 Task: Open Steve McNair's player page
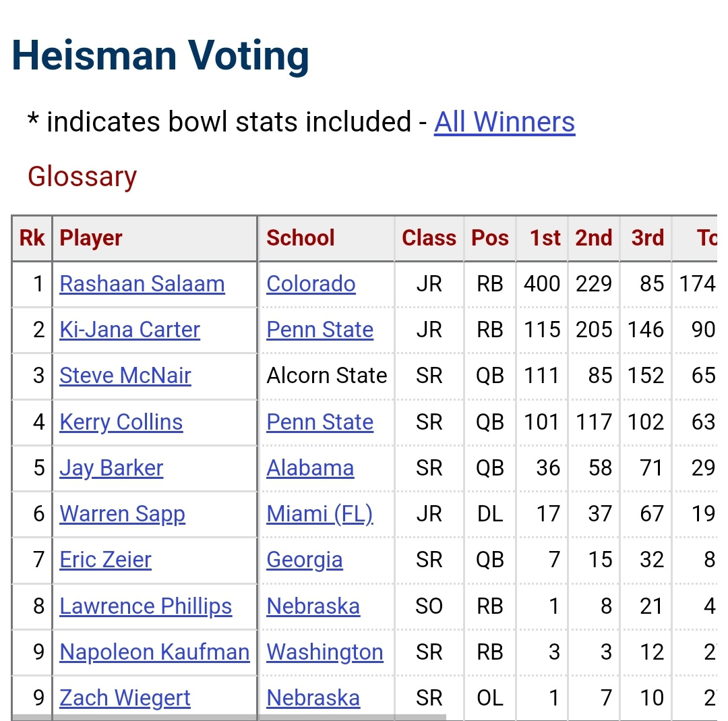tap(125, 376)
